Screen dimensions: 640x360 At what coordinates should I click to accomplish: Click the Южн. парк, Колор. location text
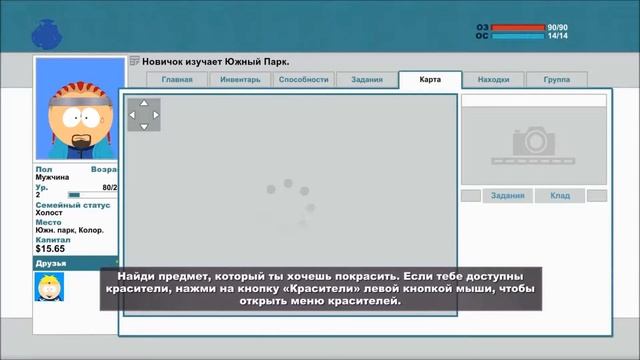pos(69,230)
